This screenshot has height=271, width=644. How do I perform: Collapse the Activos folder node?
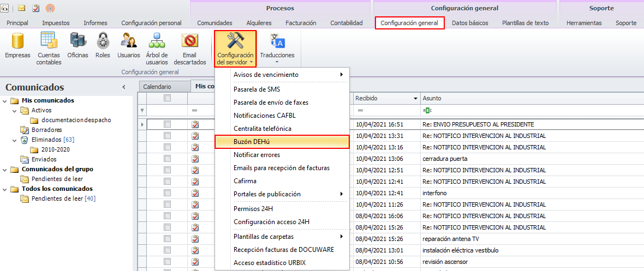pyautogui.click(x=15, y=111)
